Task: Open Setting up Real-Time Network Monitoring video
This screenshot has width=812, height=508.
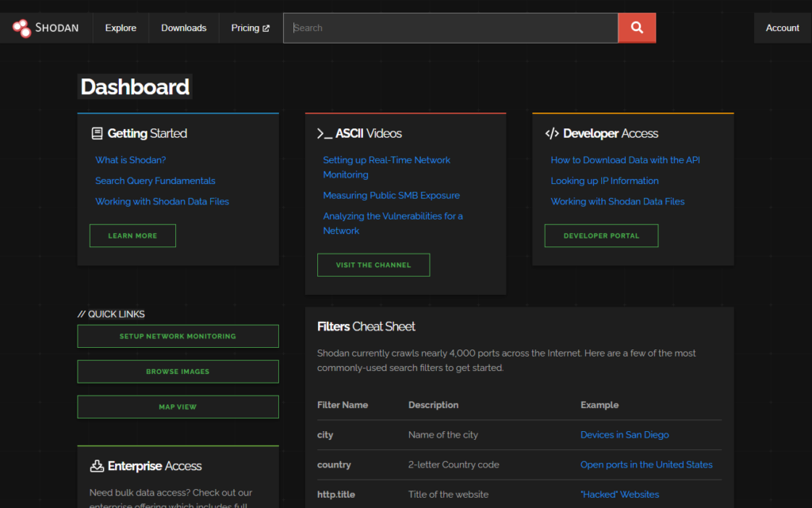Action: (386, 167)
